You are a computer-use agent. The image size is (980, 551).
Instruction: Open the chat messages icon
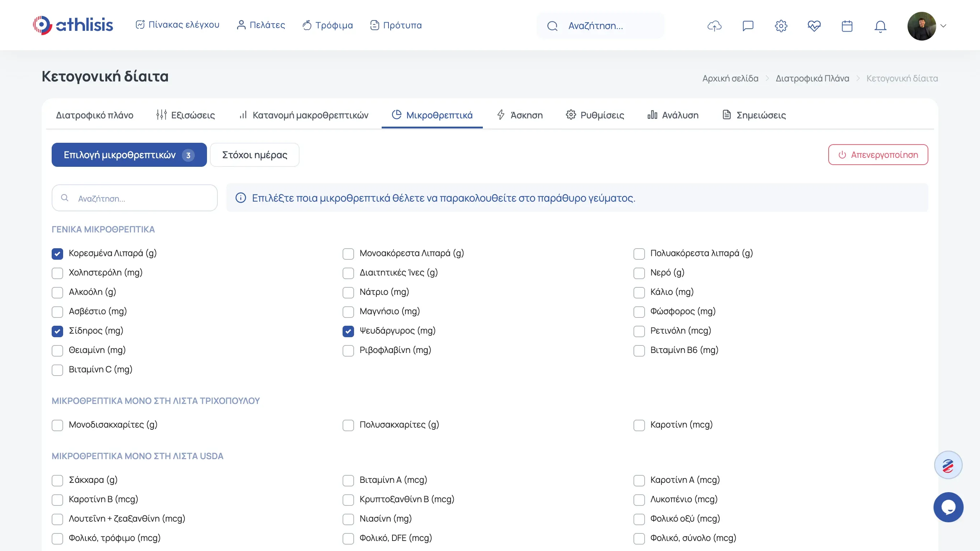pyautogui.click(x=748, y=26)
